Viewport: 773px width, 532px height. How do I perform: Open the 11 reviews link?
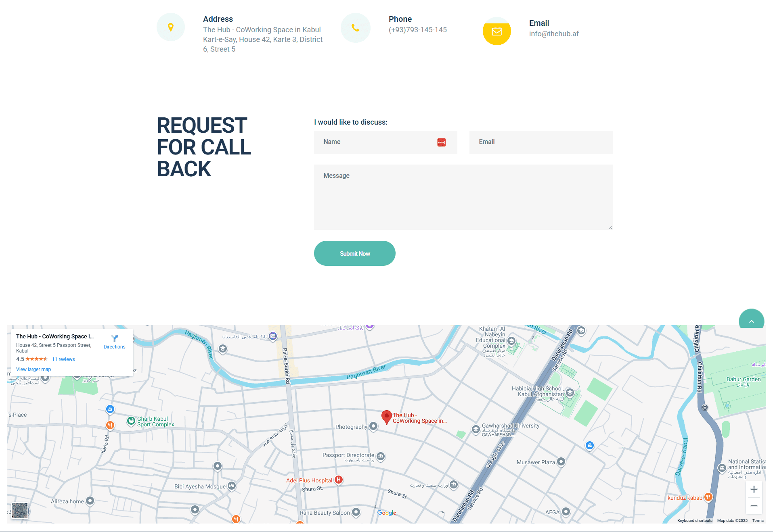(63, 359)
